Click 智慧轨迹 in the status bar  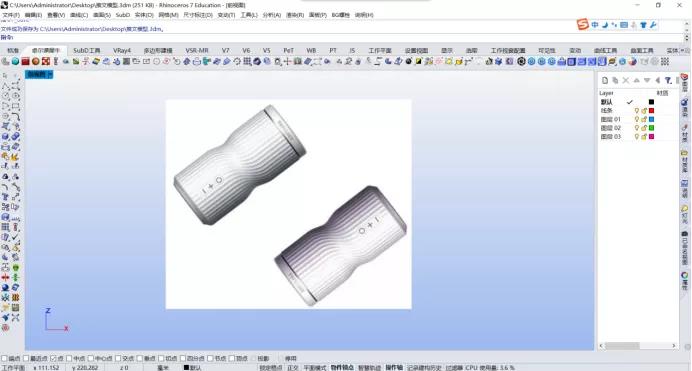(x=369, y=367)
